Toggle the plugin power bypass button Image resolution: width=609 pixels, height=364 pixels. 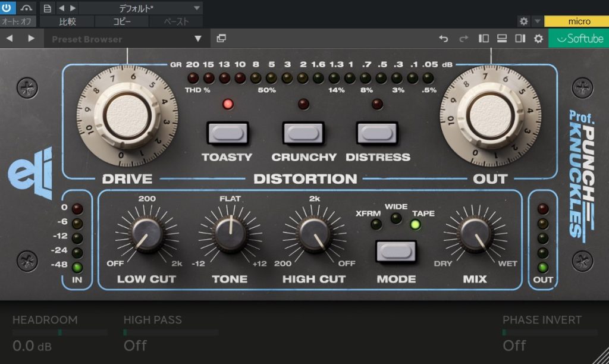point(8,8)
